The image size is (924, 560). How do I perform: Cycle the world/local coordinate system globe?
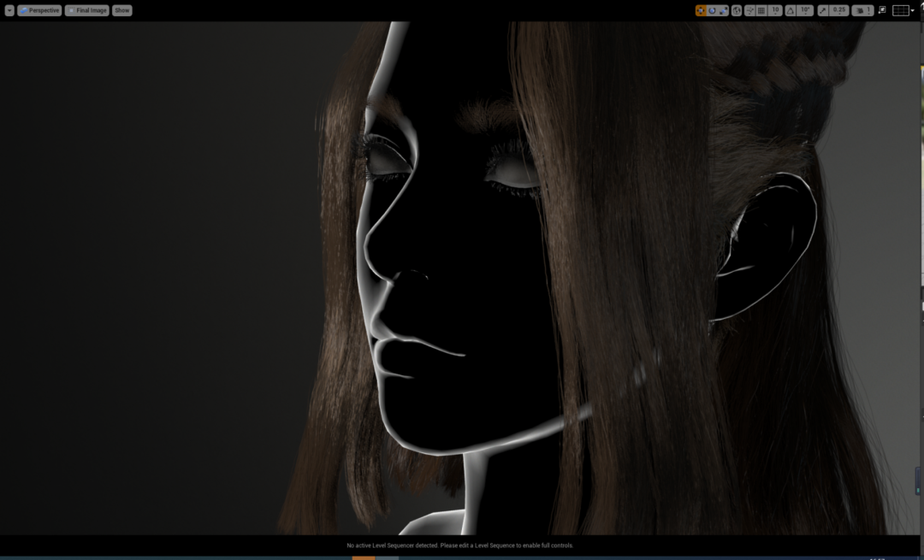[x=737, y=10]
